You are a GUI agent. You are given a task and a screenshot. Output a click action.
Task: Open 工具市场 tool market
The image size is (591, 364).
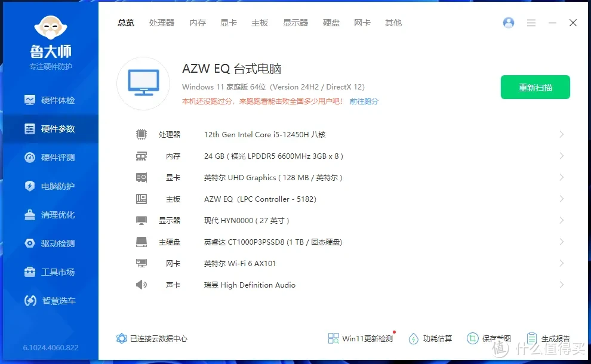[50, 272]
